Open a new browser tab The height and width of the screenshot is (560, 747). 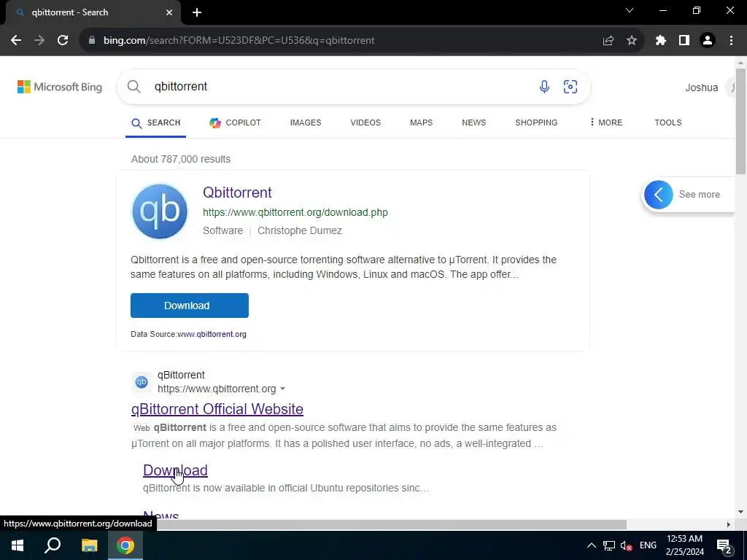[197, 12]
